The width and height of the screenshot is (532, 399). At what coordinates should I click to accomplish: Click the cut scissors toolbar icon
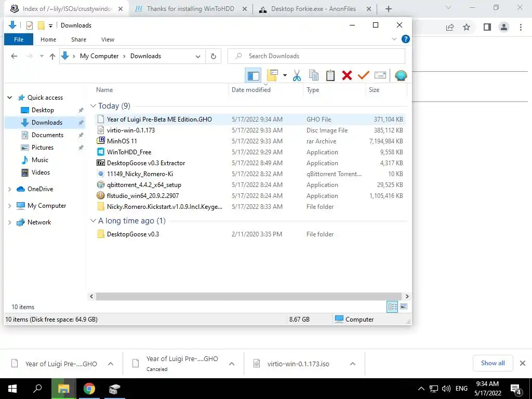(297, 75)
